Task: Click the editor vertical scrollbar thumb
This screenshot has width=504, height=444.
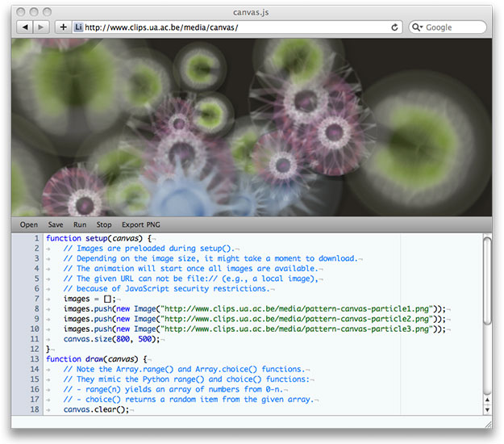Action: tap(486, 280)
